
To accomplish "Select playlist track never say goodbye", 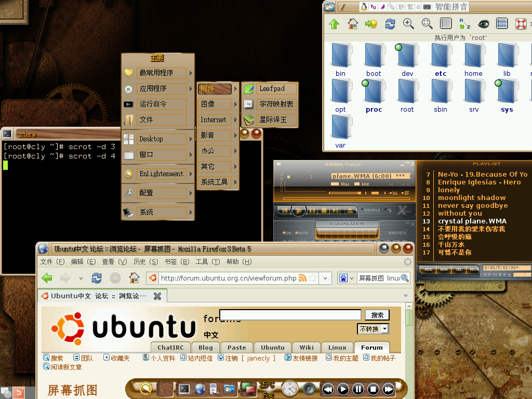I will point(472,206).
